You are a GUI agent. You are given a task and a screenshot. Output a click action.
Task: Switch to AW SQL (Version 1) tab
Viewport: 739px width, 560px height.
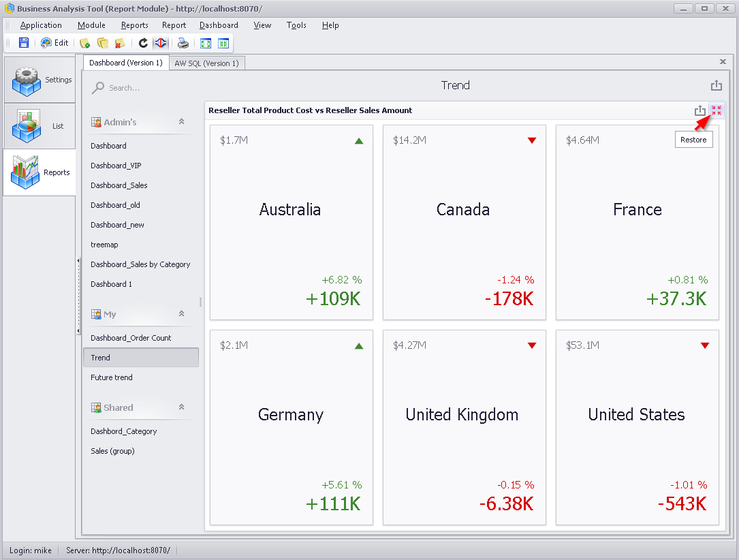click(206, 63)
